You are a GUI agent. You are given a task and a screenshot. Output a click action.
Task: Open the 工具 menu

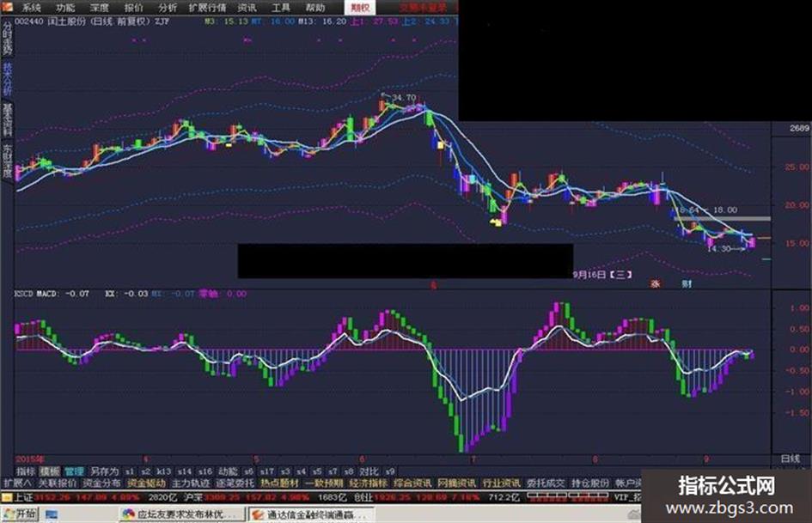pyautogui.click(x=281, y=7)
